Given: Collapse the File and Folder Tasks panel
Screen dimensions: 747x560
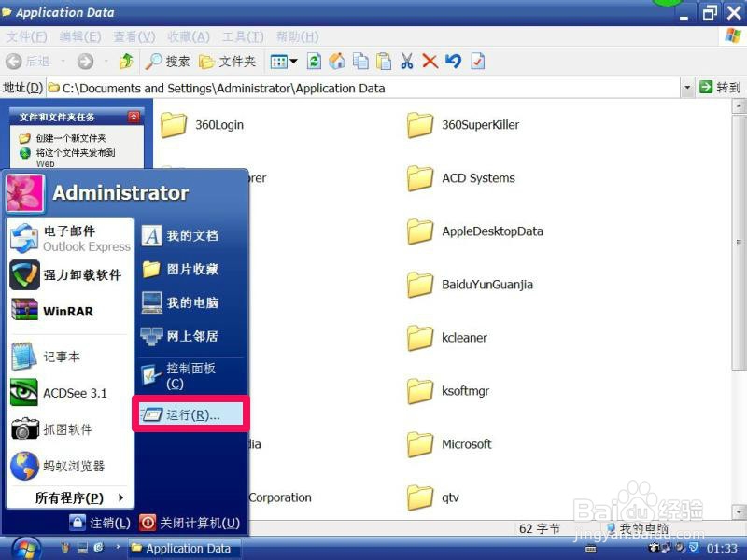Looking at the screenshot, I should pyautogui.click(x=134, y=117).
